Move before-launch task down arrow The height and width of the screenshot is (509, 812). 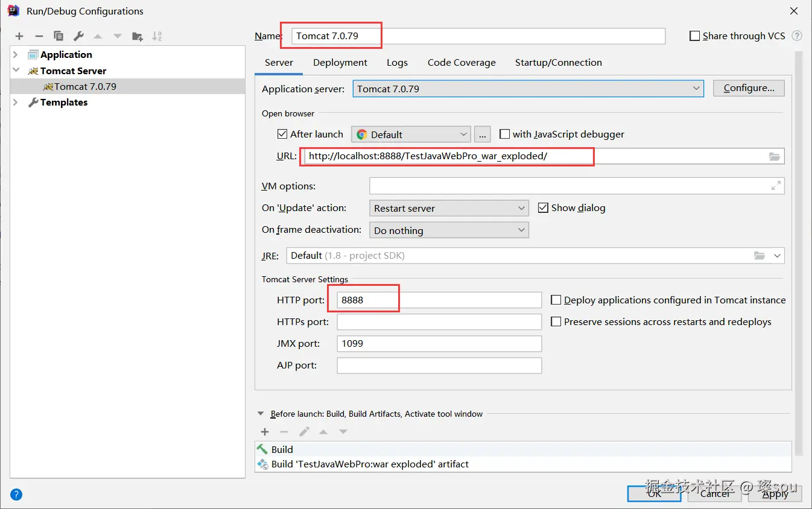tap(343, 432)
